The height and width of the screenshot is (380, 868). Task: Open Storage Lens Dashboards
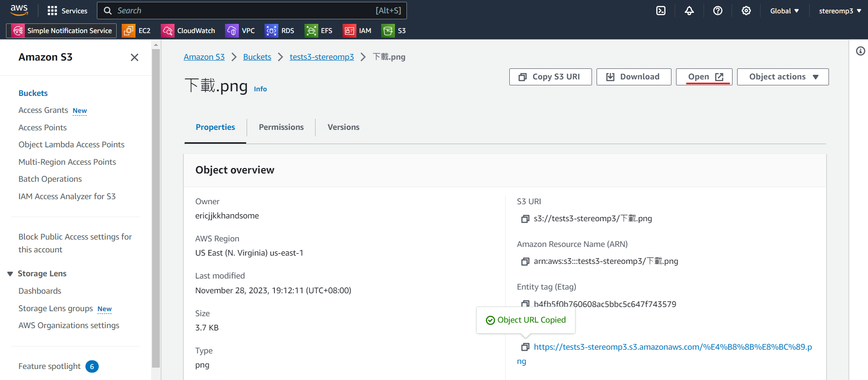pos(40,291)
